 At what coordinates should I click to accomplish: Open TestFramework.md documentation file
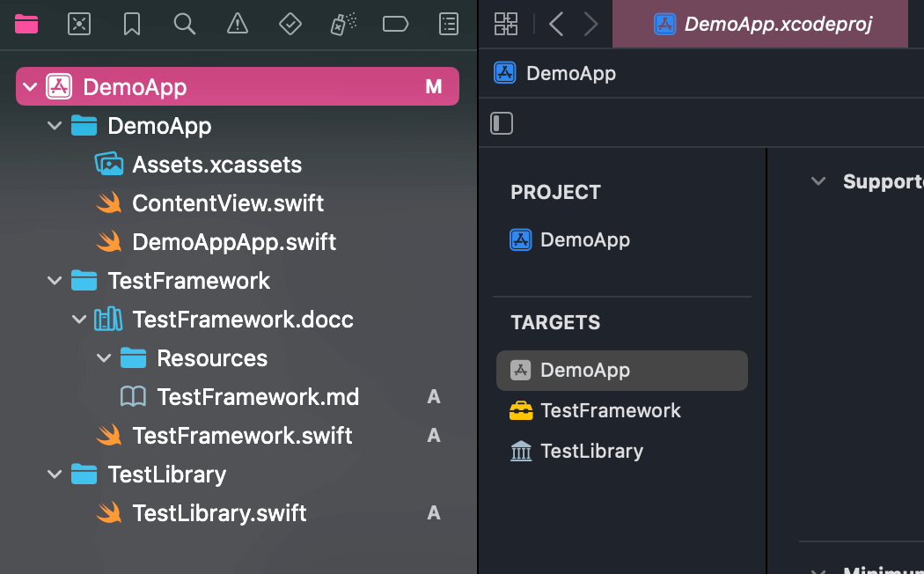[x=258, y=397]
